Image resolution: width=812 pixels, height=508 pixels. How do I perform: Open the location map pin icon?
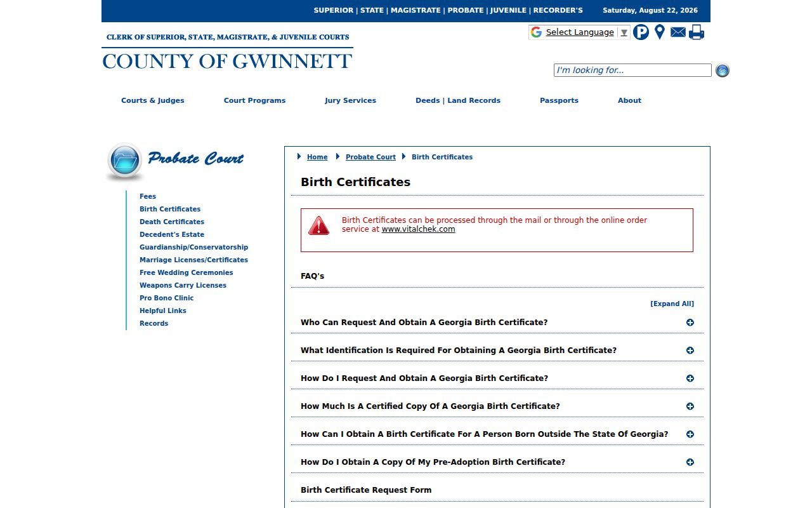click(x=660, y=32)
